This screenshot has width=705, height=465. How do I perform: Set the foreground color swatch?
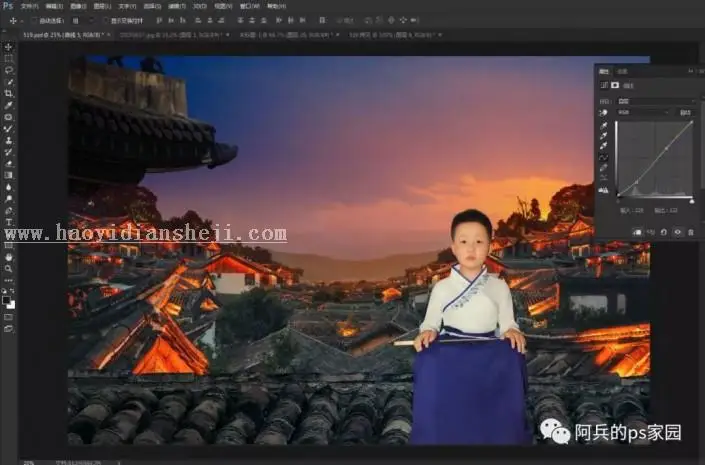click(6, 300)
